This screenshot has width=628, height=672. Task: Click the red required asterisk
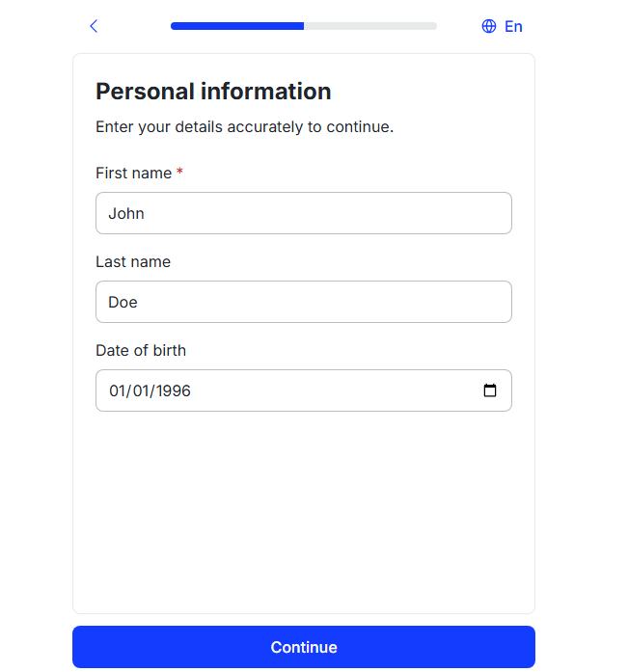coord(179,174)
